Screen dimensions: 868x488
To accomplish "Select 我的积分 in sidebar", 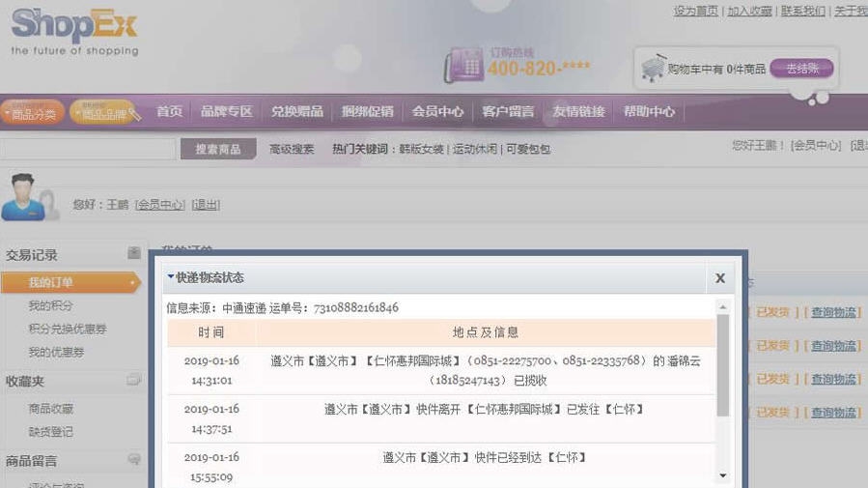I will (x=50, y=305).
